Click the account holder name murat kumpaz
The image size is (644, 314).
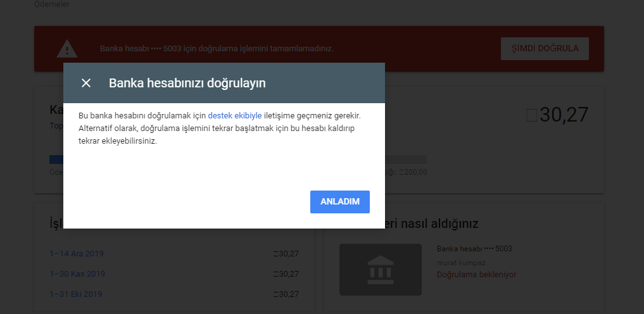[462, 262]
